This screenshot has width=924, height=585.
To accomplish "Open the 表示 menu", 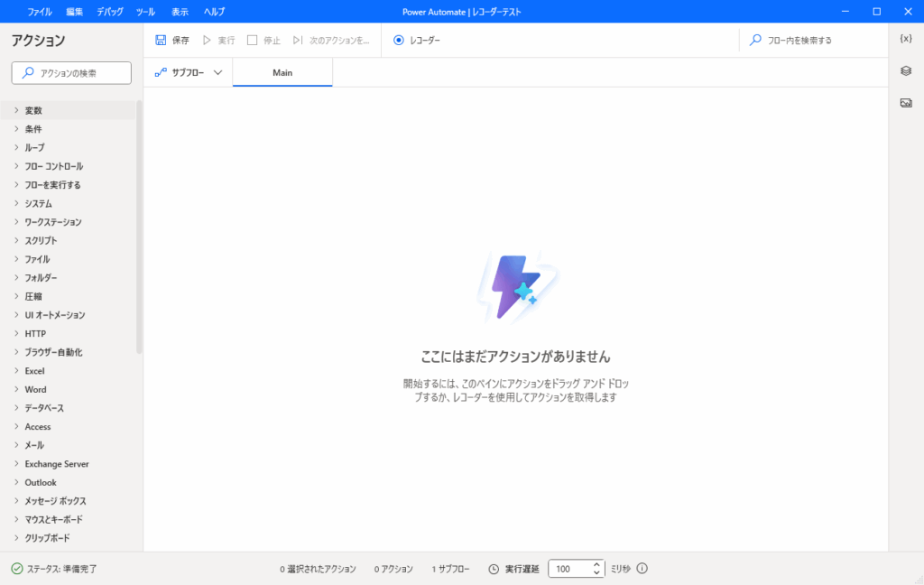I will [180, 12].
